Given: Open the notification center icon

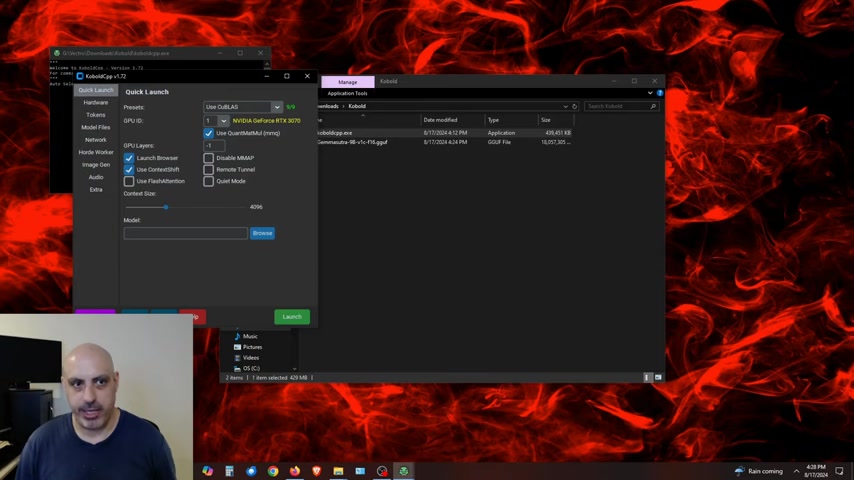Looking at the screenshot, I should (x=839, y=471).
